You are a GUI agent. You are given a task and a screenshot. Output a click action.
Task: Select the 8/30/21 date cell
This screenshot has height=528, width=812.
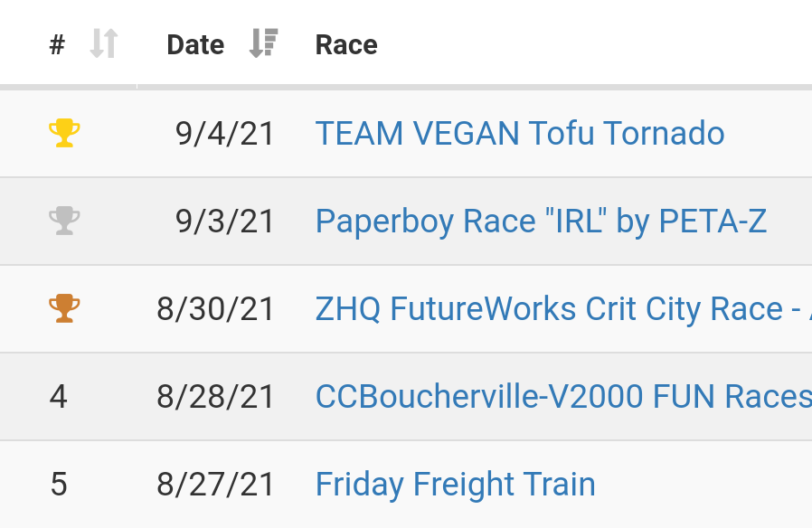coord(215,309)
